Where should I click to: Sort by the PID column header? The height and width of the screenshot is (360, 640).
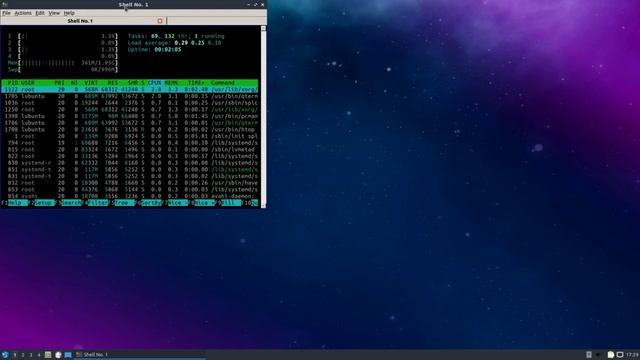tap(13, 83)
